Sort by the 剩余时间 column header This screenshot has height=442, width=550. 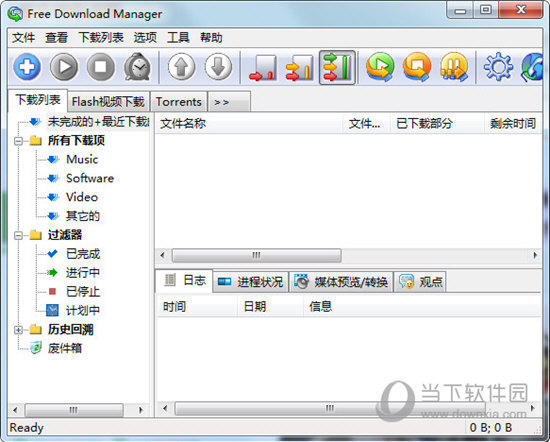pyautogui.click(x=513, y=123)
